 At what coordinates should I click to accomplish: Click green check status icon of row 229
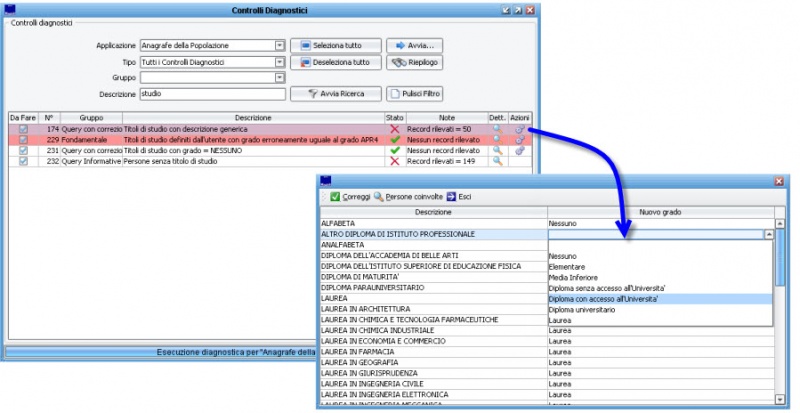point(394,140)
